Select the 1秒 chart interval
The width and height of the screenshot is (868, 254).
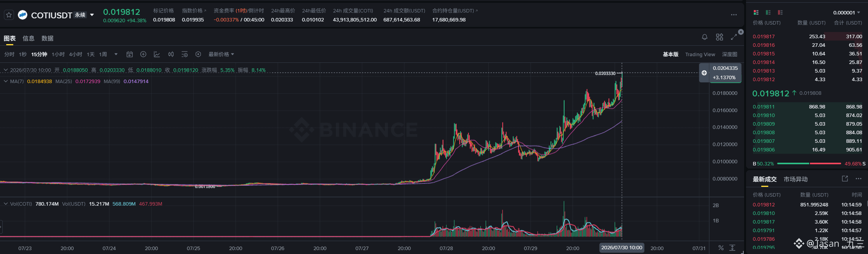[23, 54]
